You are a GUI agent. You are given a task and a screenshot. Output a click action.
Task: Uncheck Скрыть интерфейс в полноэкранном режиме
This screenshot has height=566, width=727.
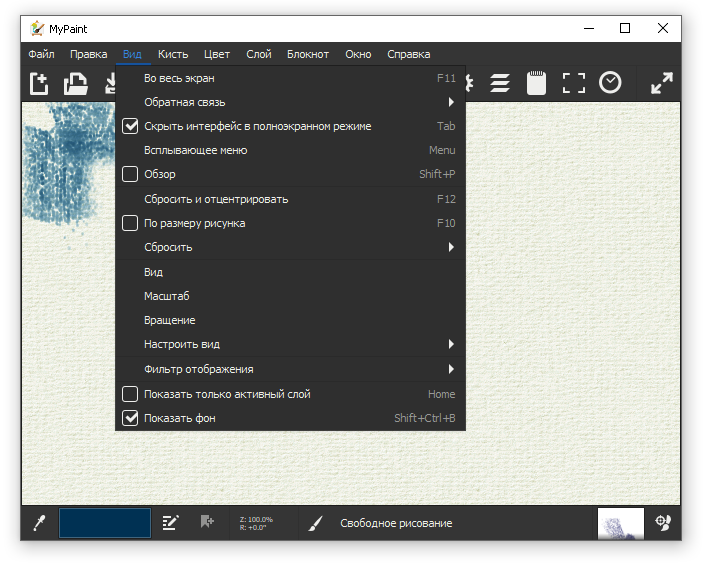(x=130, y=126)
